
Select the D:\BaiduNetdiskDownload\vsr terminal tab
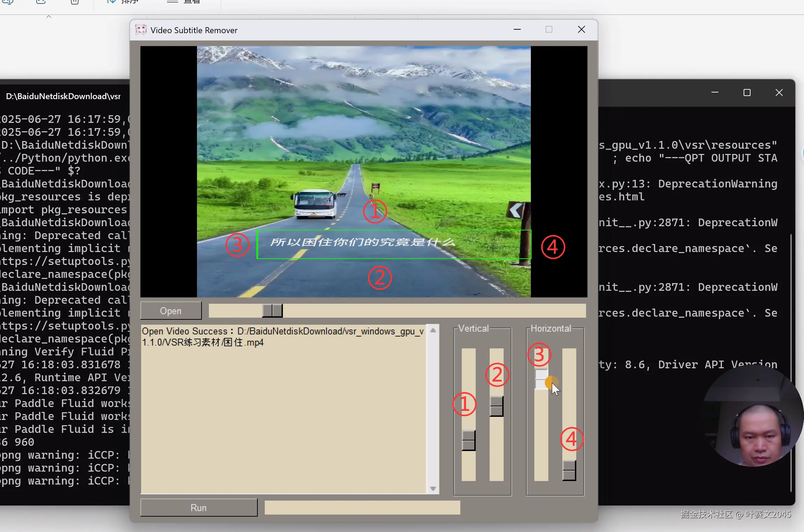point(63,96)
